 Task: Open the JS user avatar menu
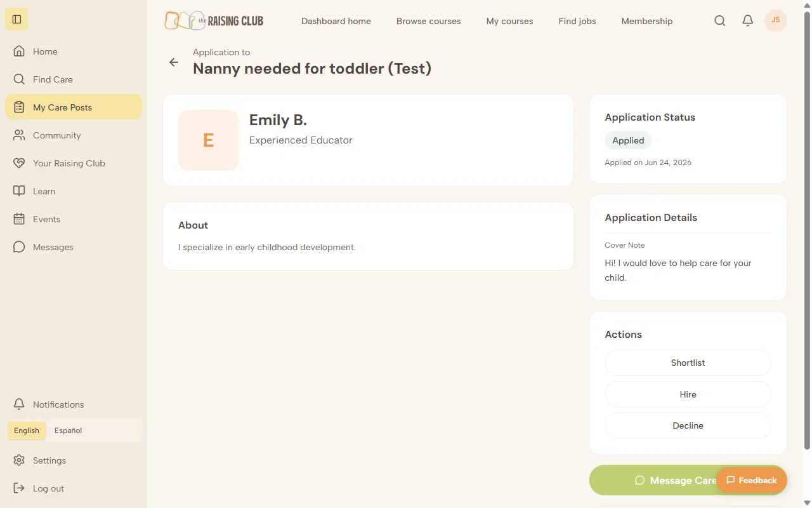click(x=775, y=20)
